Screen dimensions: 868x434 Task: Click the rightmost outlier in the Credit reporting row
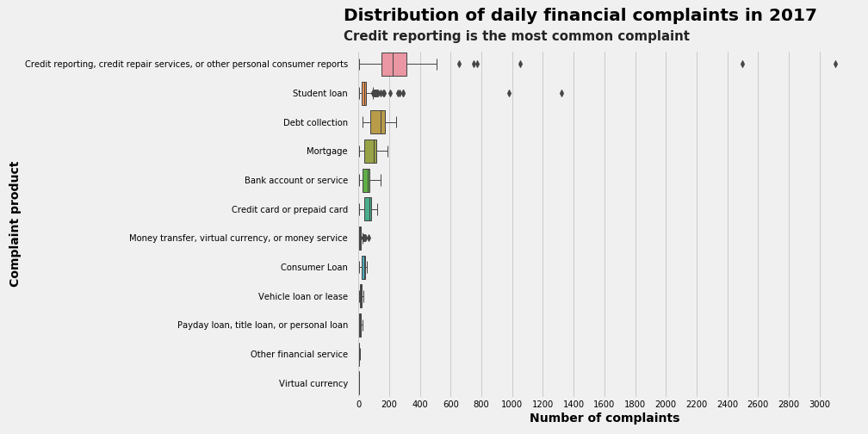click(835, 64)
